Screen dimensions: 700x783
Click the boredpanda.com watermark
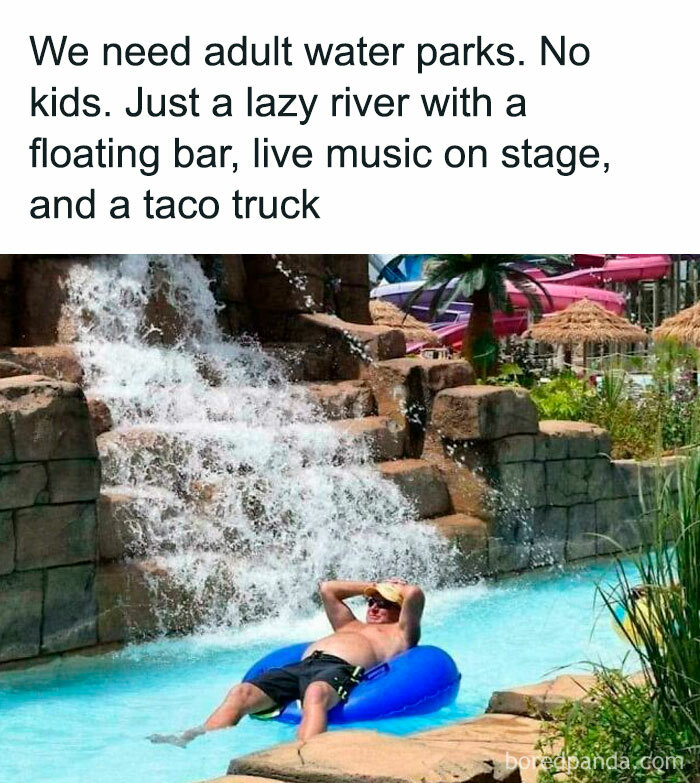pyautogui.click(x=594, y=762)
